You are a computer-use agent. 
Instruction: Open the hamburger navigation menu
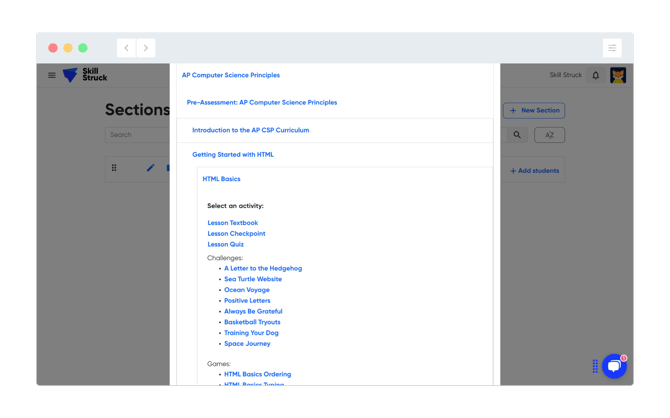52,75
